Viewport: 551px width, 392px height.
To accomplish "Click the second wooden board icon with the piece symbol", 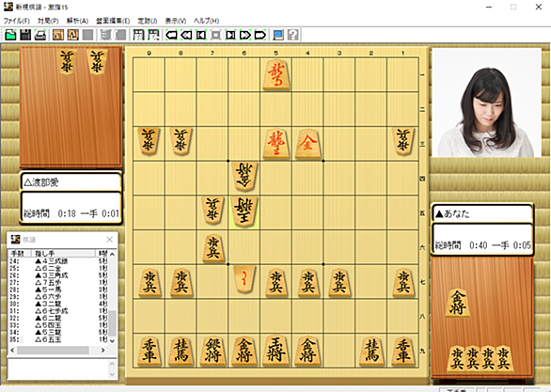I will (72, 35).
